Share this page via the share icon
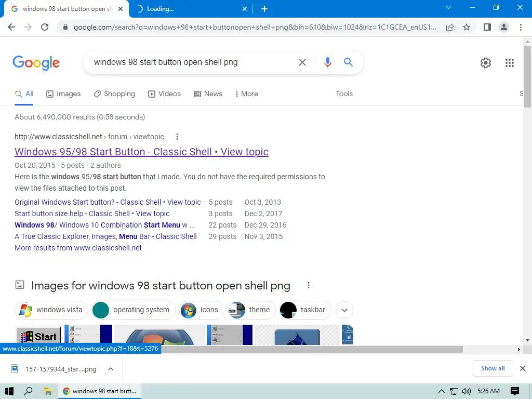 click(450, 27)
